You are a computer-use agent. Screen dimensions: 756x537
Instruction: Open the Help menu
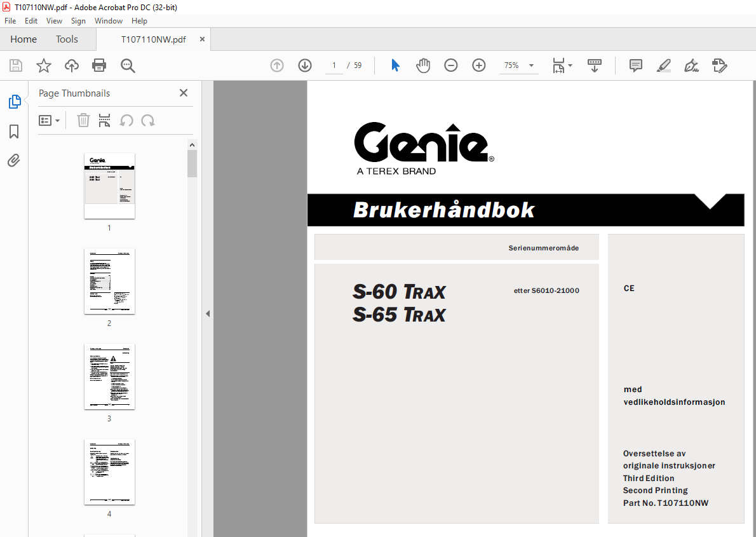click(139, 21)
